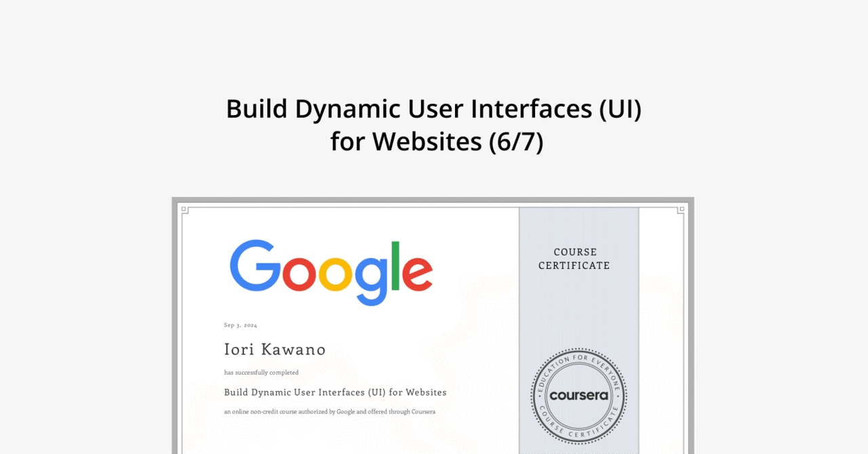Viewport: 868px width, 454px height.
Task: Select the has successfully completed text
Action: coord(261,372)
